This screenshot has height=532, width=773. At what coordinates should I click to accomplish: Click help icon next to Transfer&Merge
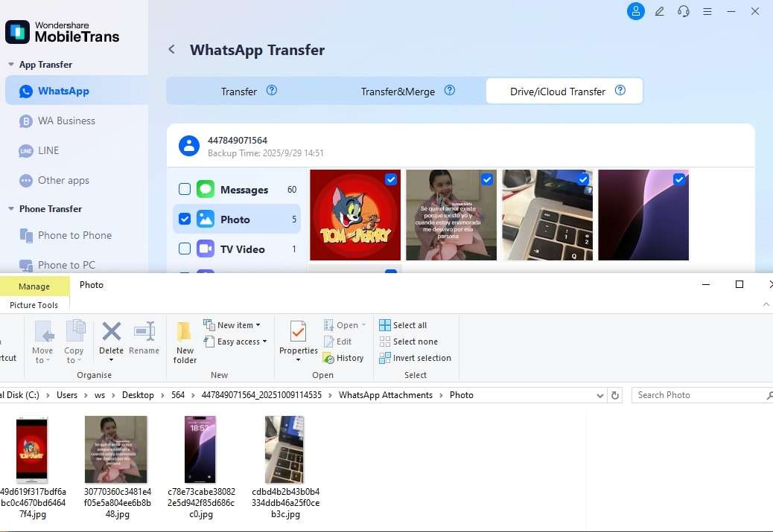pyautogui.click(x=450, y=91)
